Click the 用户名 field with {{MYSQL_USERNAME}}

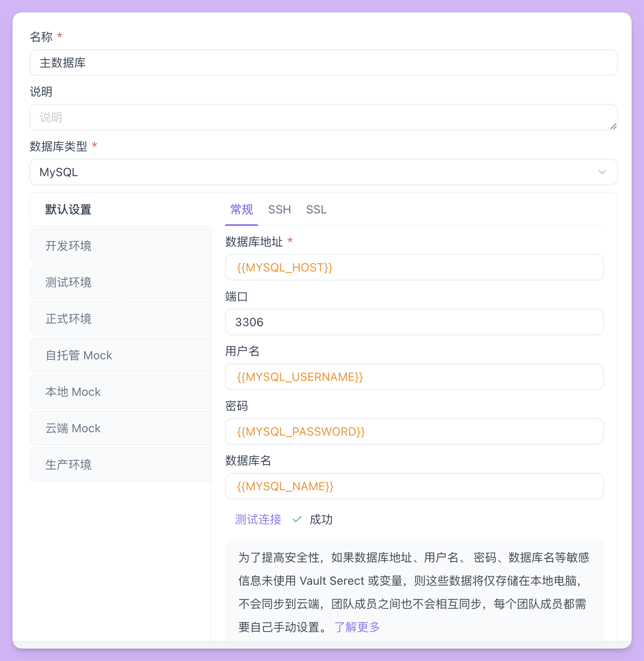pyautogui.click(x=414, y=377)
